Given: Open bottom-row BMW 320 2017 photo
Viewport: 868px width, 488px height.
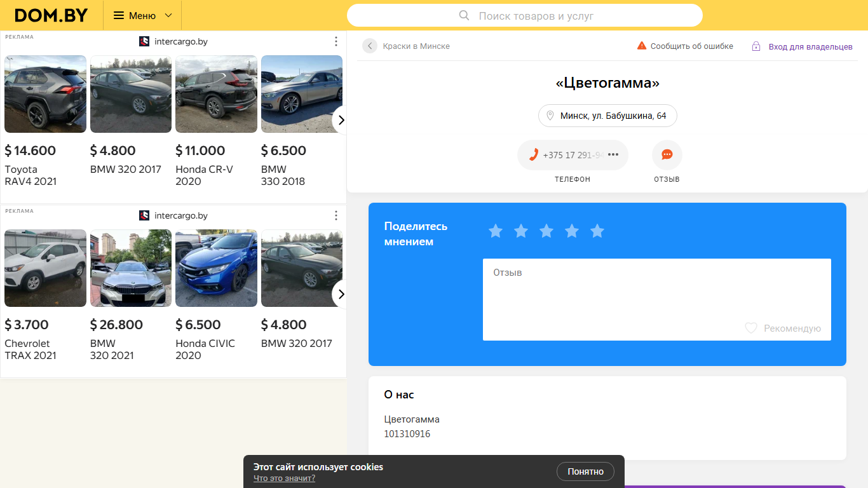Looking at the screenshot, I should [302, 268].
